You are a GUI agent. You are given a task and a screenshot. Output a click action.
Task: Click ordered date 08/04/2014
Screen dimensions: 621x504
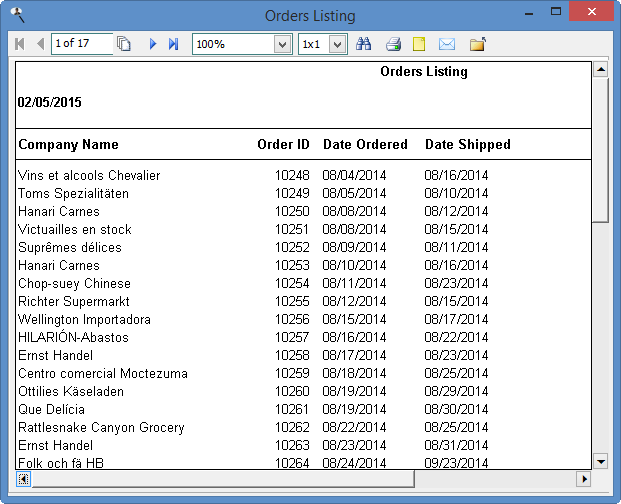point(354,175)
